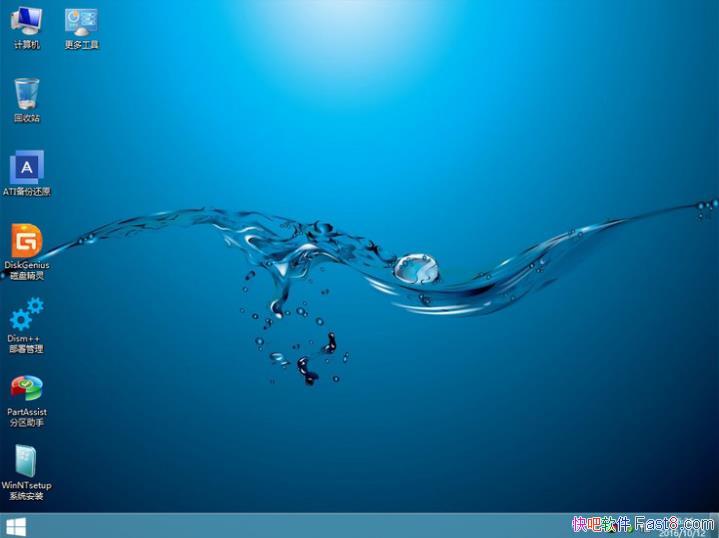Screen dimensions: 719x538
Task: Select the ATI备份还原 backup icon
Action: pos(27,167)
